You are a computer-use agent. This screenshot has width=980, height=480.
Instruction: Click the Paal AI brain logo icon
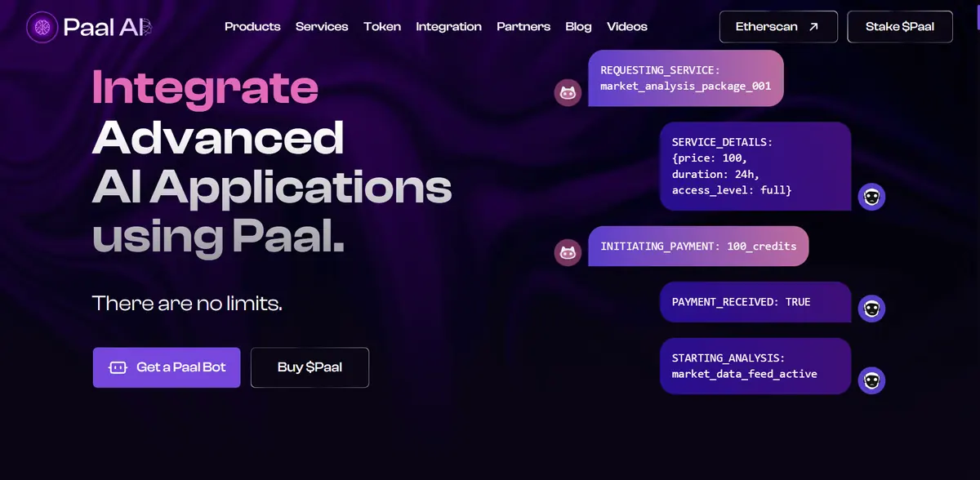coord(42,27)
